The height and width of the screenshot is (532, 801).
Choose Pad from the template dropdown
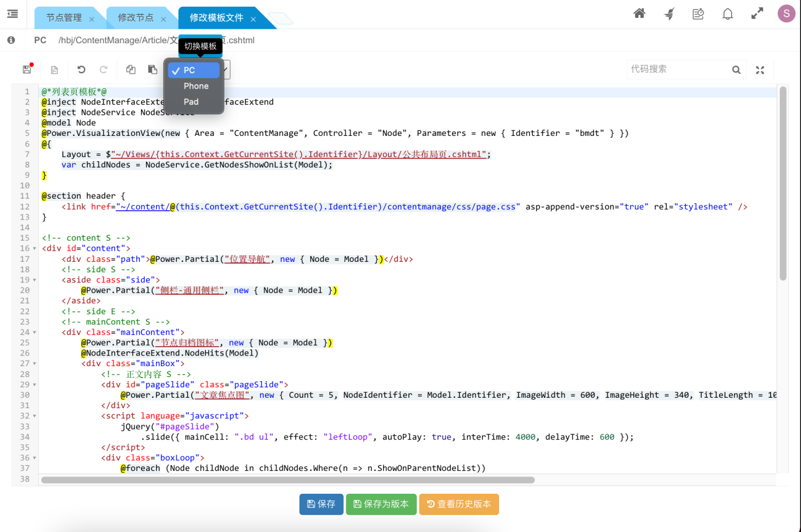pyautogui.click(x=191, y=102)
